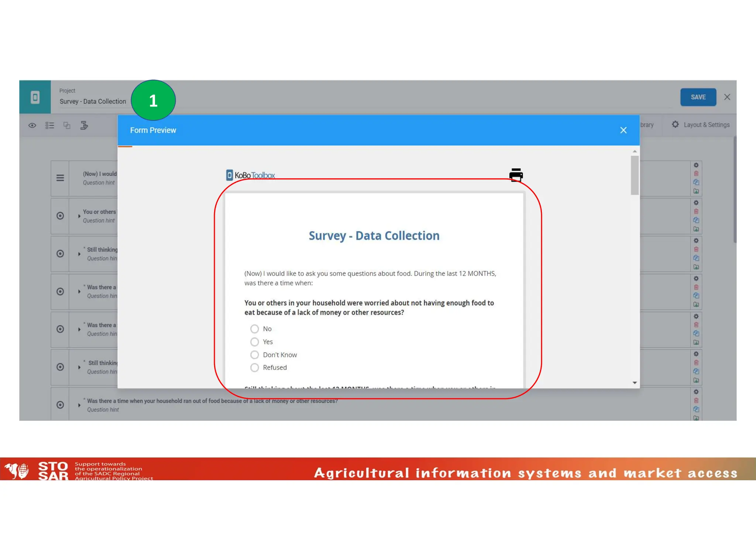
Task: Click the eye preview form icon
Action: (x=32, y=125)
